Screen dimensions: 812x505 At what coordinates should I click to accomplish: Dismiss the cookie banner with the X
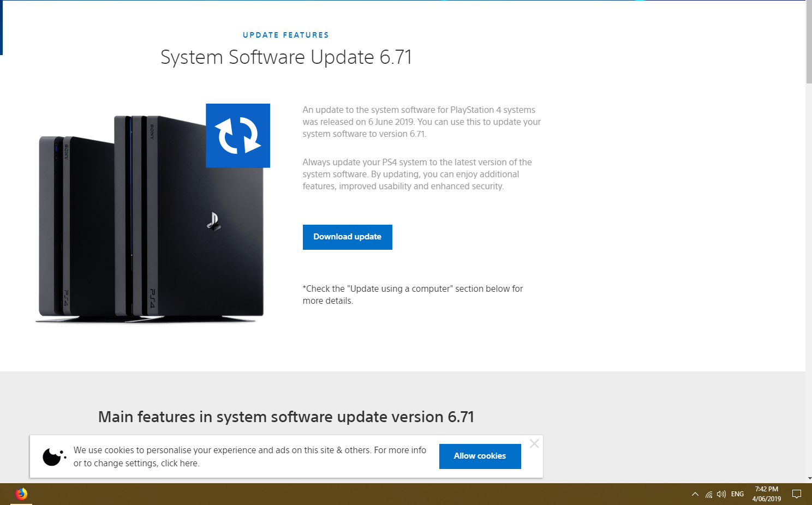click(x=534, y=443)
